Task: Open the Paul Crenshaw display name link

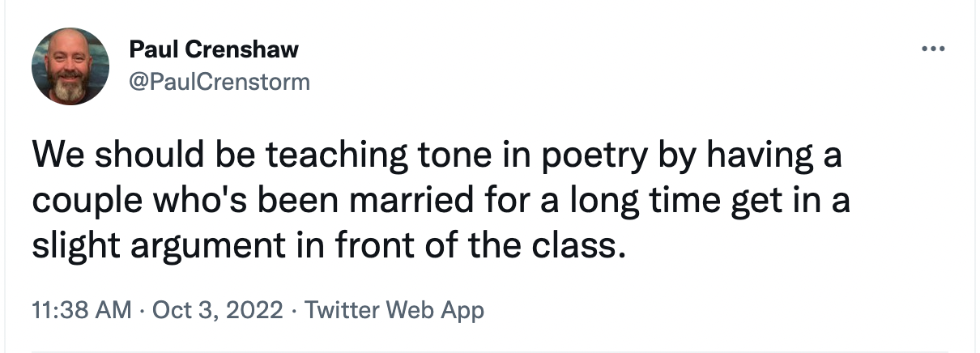Action: pos(214,50)
